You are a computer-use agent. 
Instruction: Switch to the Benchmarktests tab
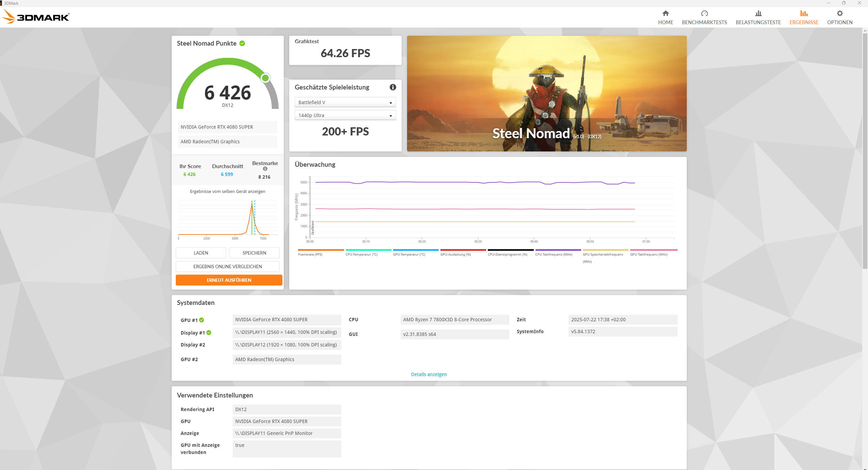tap(704, 22)
